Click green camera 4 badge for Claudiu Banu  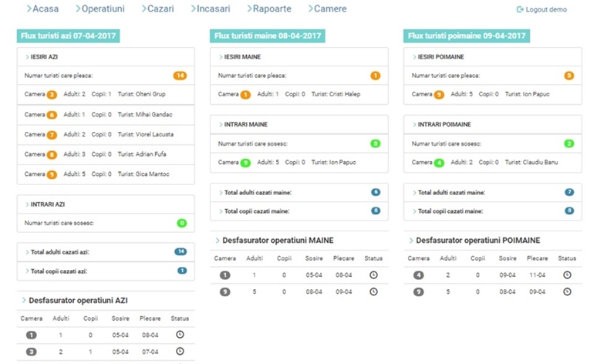click(x=438, y=163)
